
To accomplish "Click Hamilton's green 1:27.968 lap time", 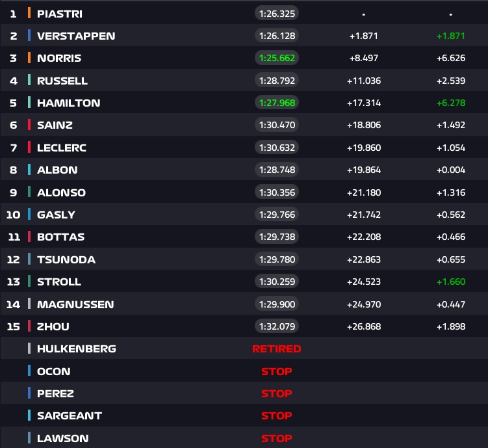I will 277,103.
